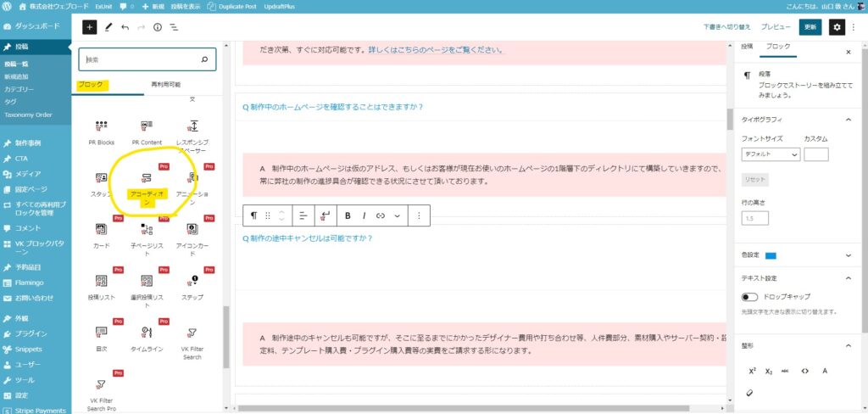Insert the VK Filter Search Pro block
Screen dimensions: 868x414
102,394
